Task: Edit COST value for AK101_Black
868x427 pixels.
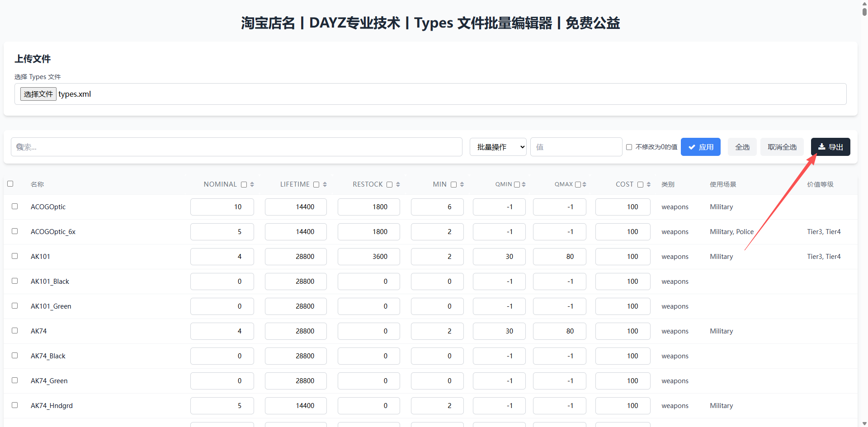Action: (x=623, y=282)
